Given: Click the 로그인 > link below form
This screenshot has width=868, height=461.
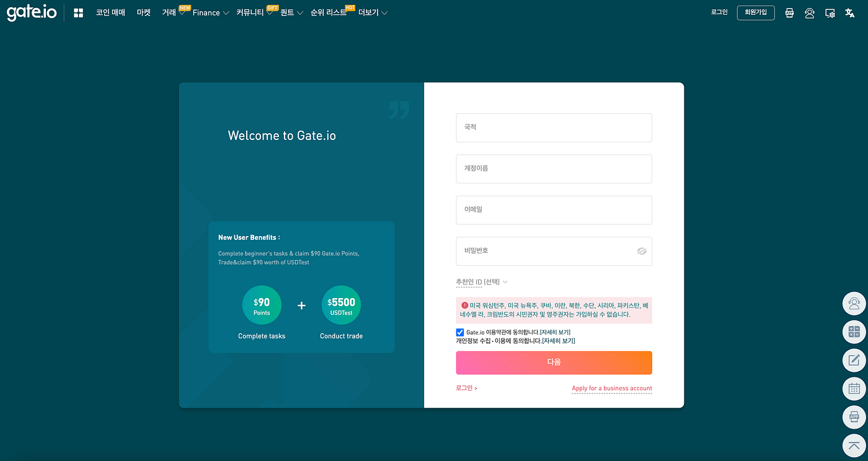Looking at the screenshot, I should [x=466, y=388].
